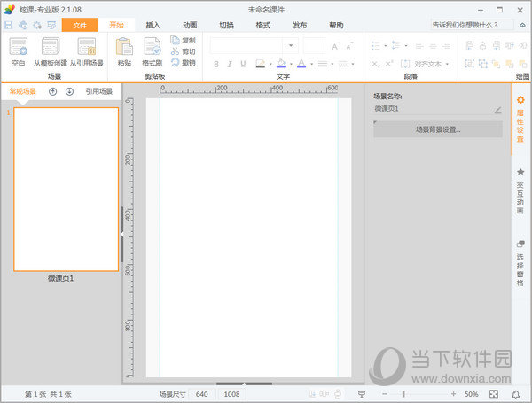Viewport: 532px width, 403px height.
Task: Open the font name dropdown
Action: coord(291,45)
